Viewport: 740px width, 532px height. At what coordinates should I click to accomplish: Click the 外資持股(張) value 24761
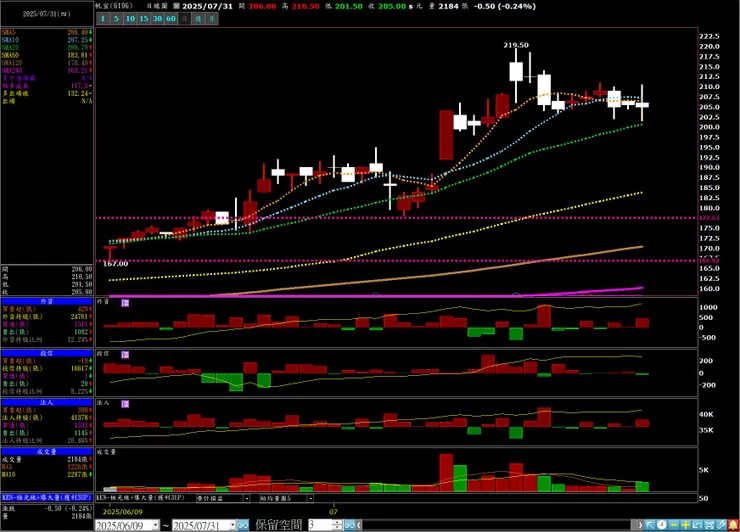[x=79, y=317]
